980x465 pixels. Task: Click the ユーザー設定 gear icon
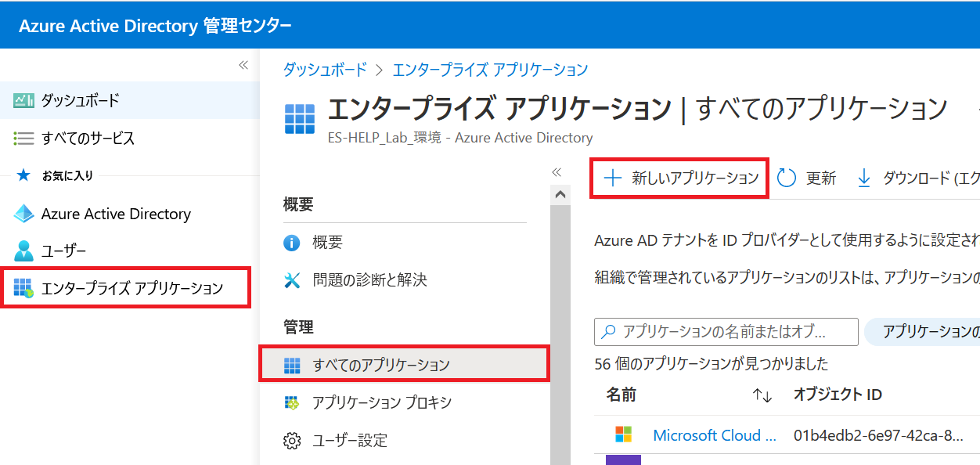tap(292, 441)
